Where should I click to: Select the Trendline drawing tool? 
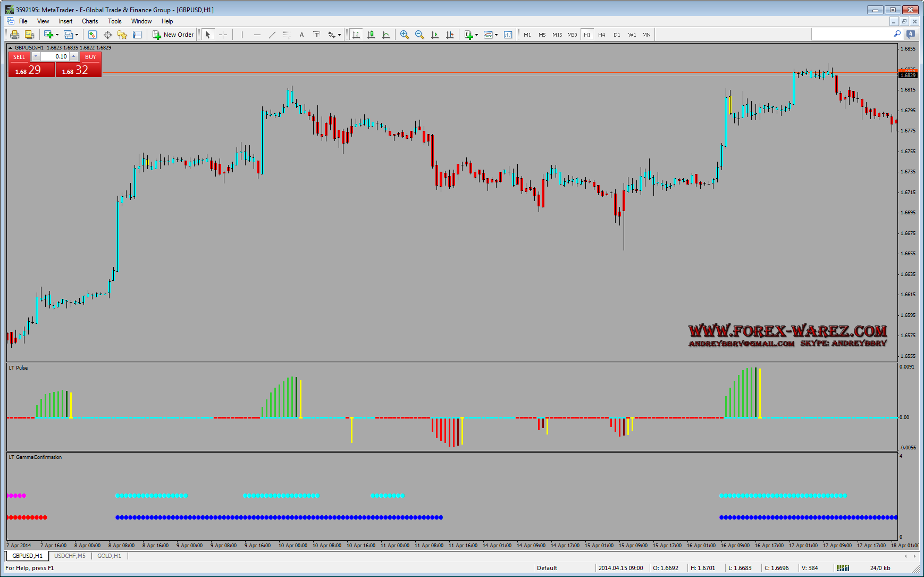[272, 35]
